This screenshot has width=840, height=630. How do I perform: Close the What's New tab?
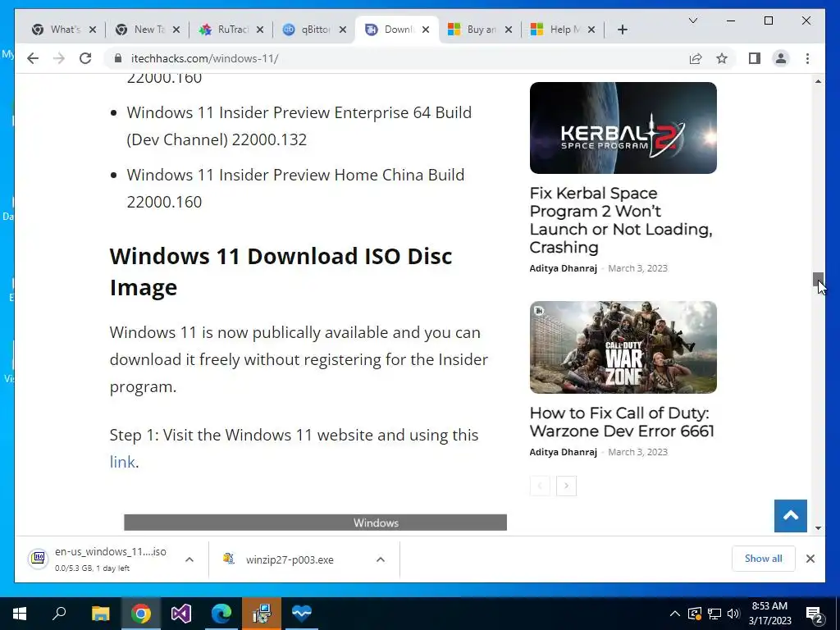[x=93, y=30]
